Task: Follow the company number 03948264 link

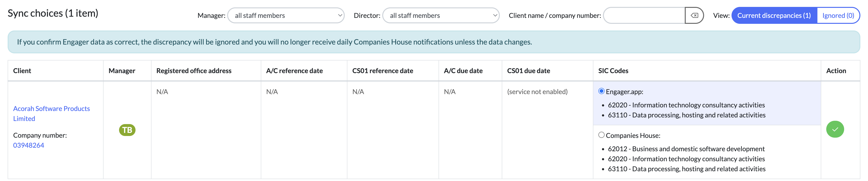Action: point(29,145)
